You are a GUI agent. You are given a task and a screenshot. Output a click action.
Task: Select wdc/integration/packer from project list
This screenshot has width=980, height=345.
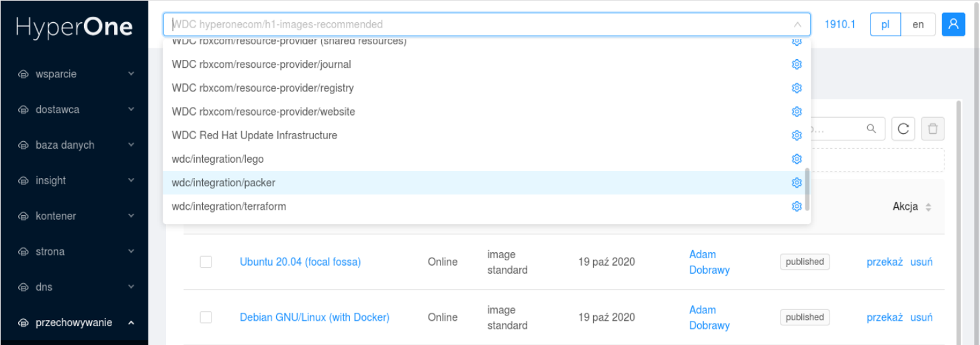click(x=224, y=183)
